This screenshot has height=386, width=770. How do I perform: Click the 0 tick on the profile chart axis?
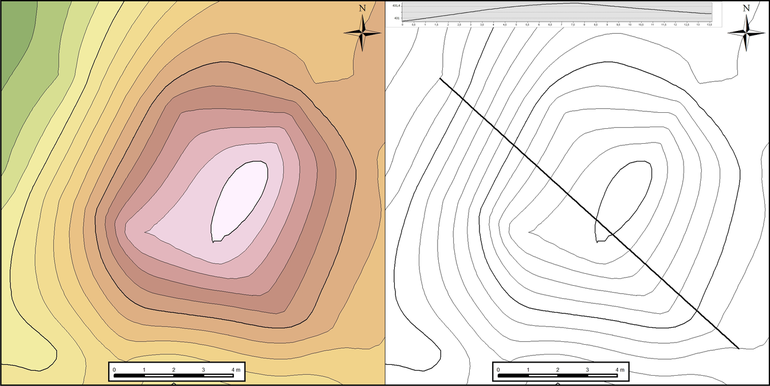click(x=402, y=24)
